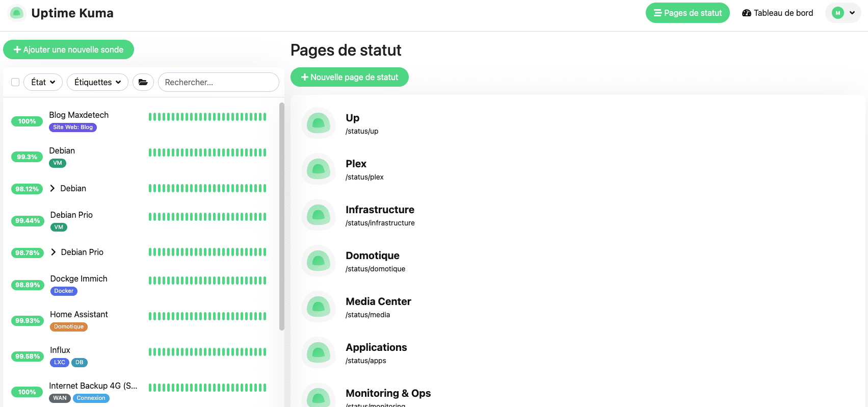The height and width of the screenshot is (407, 868).
Task: Open the Monitoring & Ops title
Action: 388,393
